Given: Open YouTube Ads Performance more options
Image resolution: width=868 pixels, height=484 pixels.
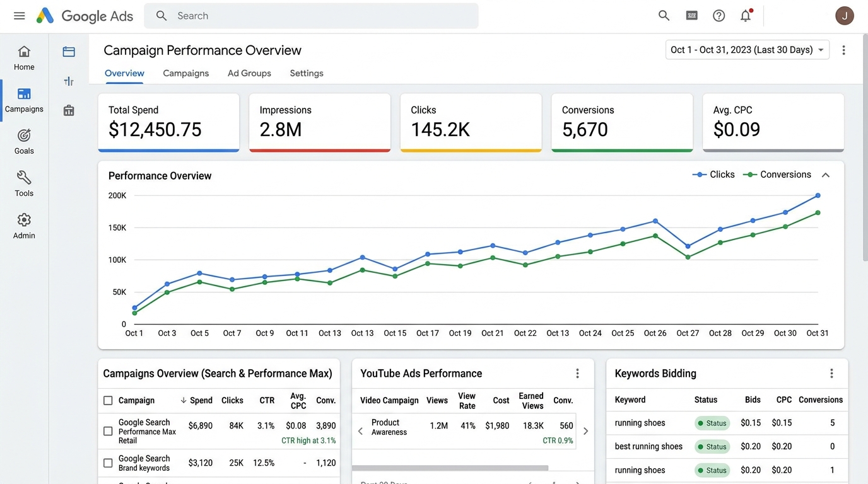Looking at the screenshot, I should [577, 374].
